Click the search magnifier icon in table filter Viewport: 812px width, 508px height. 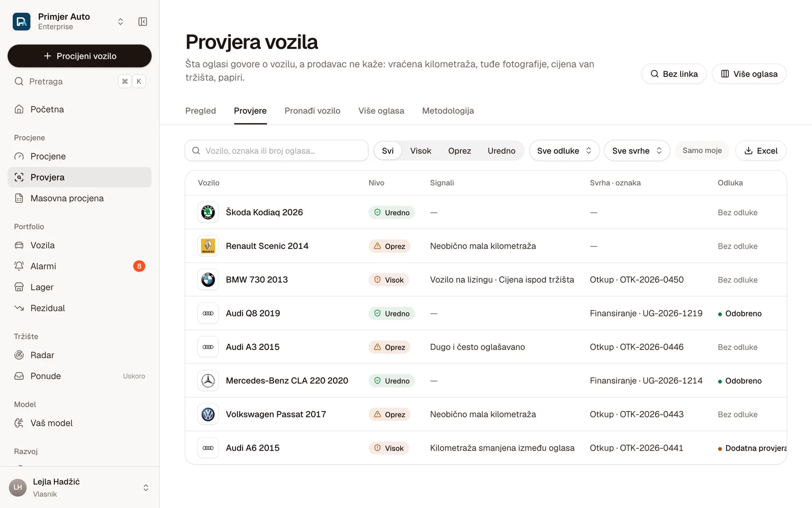[x=196, y=151]
